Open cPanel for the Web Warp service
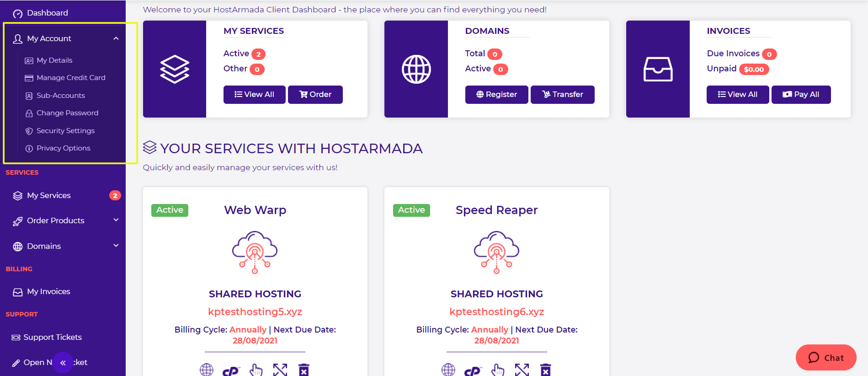This screenshot has width=868, height=376. (x=231, y=371)
